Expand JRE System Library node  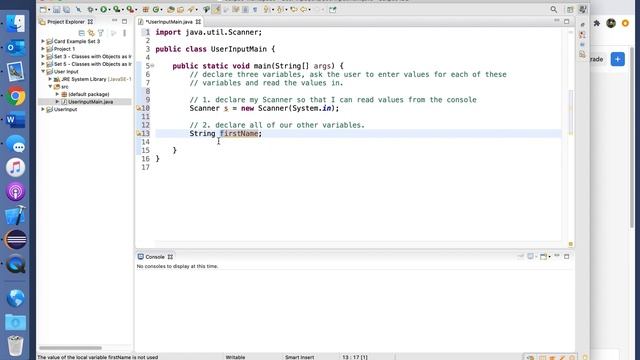pos(50,79)
